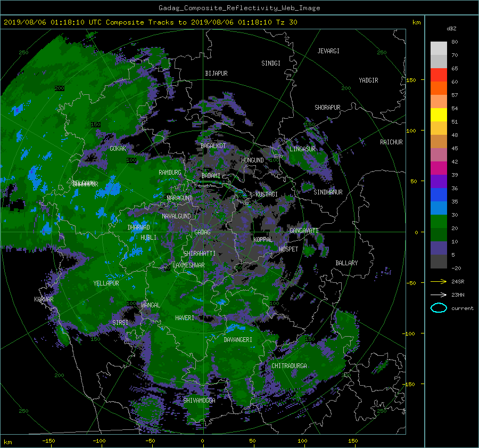Click the DHARWAD city label
The height and width of the screenshot is (448, 479).
pyautogui.click(x=139, y=227)
